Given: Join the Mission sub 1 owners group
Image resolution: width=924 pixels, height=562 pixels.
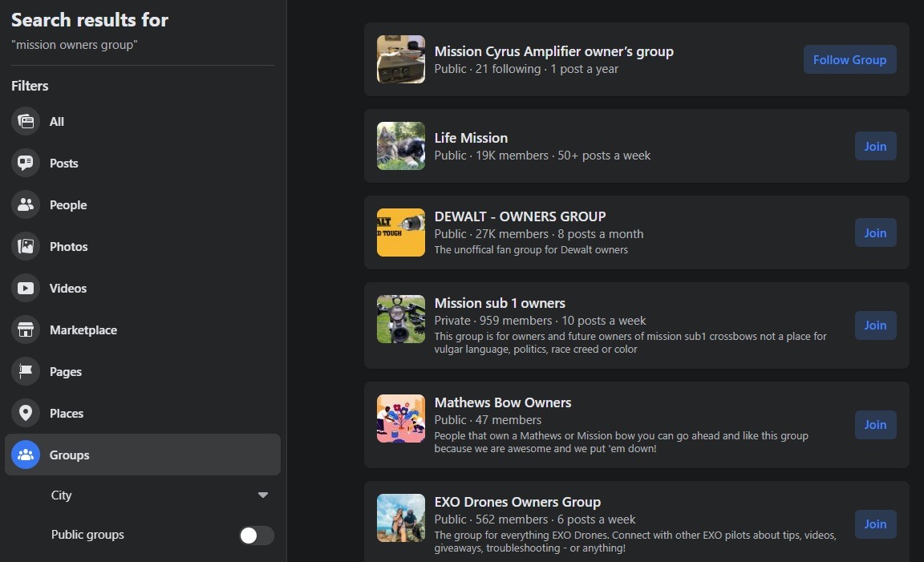Looking at the screenshot, I should (x=875, y=325).
